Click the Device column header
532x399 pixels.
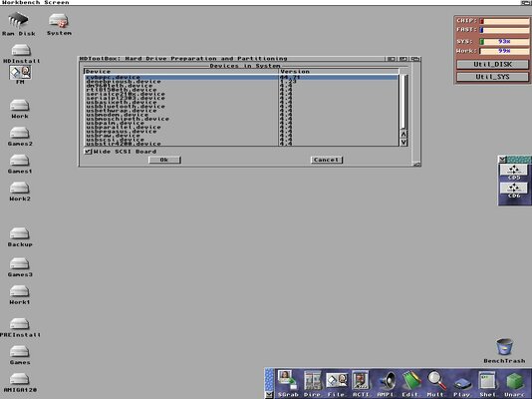coord(181,72)
